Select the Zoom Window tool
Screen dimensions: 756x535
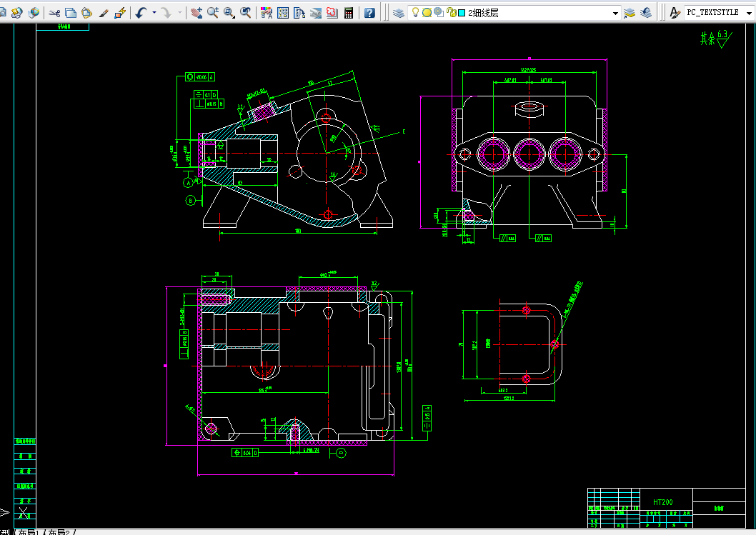229,13
